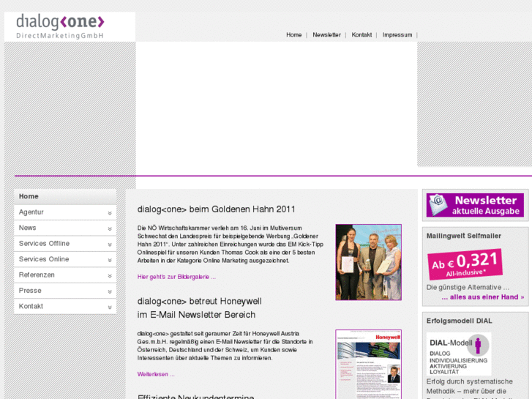Open the DIAL-Modell graphic

(x=459, y=354)
